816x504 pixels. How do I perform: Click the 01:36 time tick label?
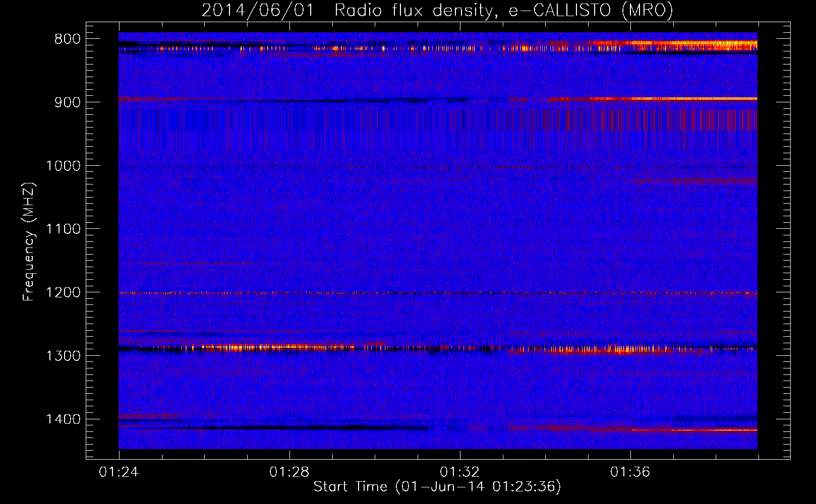[630, 472]
